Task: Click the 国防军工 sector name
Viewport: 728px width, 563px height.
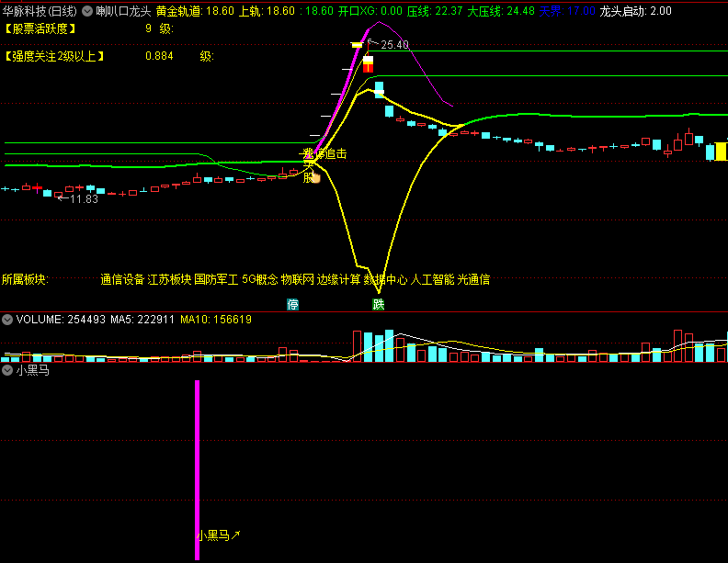Action: point(216,279)
